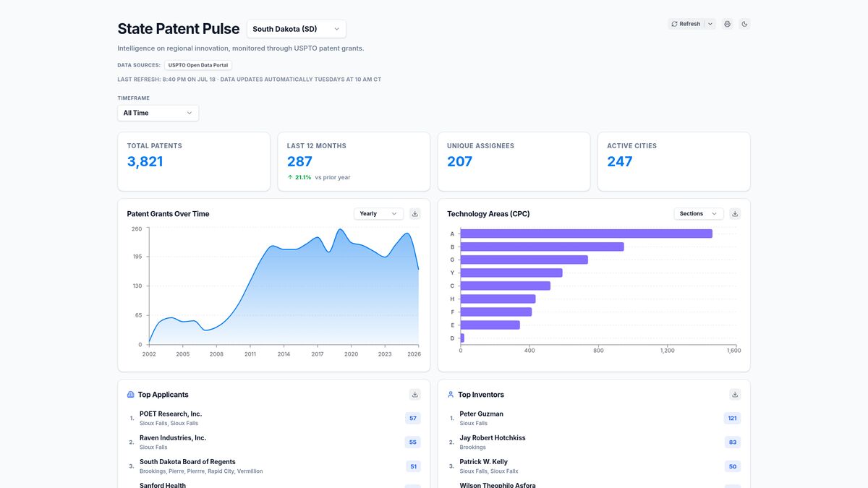The width and height of the screenshot is (868, 488).
Task: Click the print icon button
Action: click(x=727, y=24)
